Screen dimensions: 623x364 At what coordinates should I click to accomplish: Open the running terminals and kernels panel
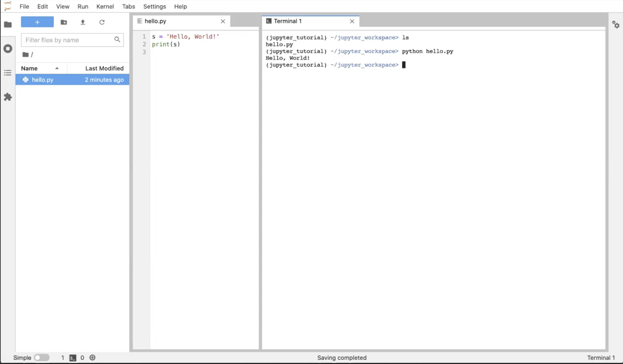8,49
